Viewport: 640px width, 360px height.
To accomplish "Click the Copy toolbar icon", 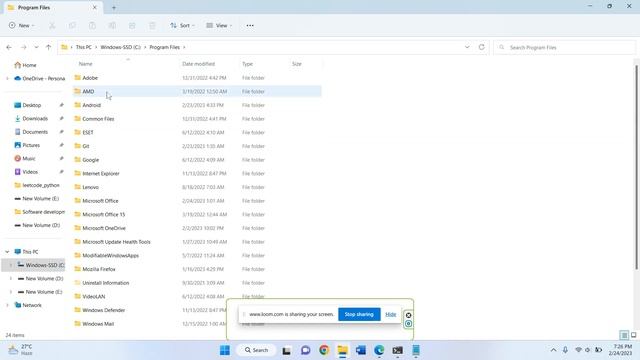I will coord(72,25).
